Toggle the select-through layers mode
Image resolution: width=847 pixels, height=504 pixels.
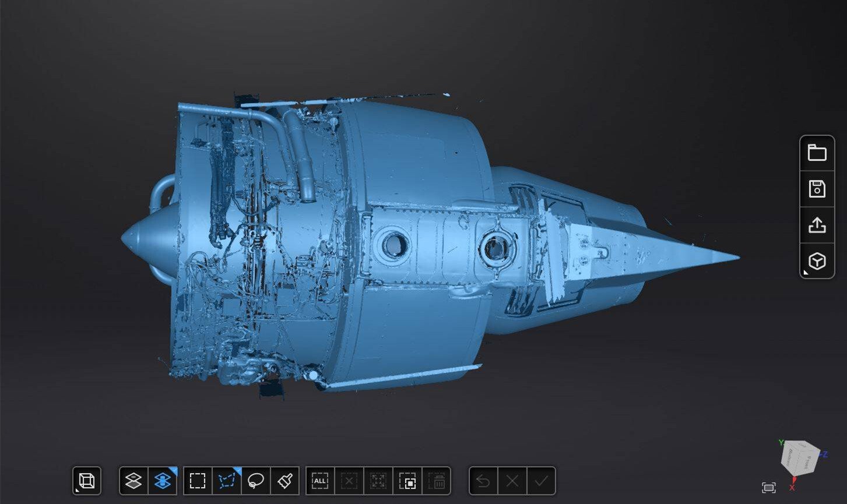[x=163, y=481]
